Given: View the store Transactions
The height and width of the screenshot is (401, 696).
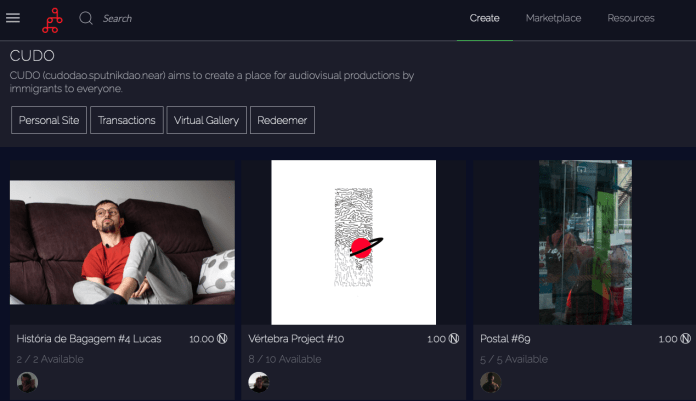Looking at the screenshot, I should pyautogui.click(x=126, y=120).
